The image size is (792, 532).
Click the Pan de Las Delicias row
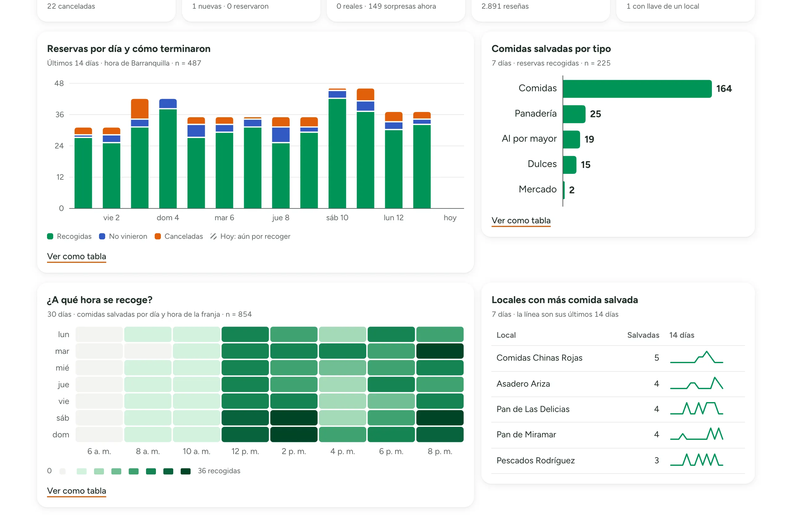[618, 410]
